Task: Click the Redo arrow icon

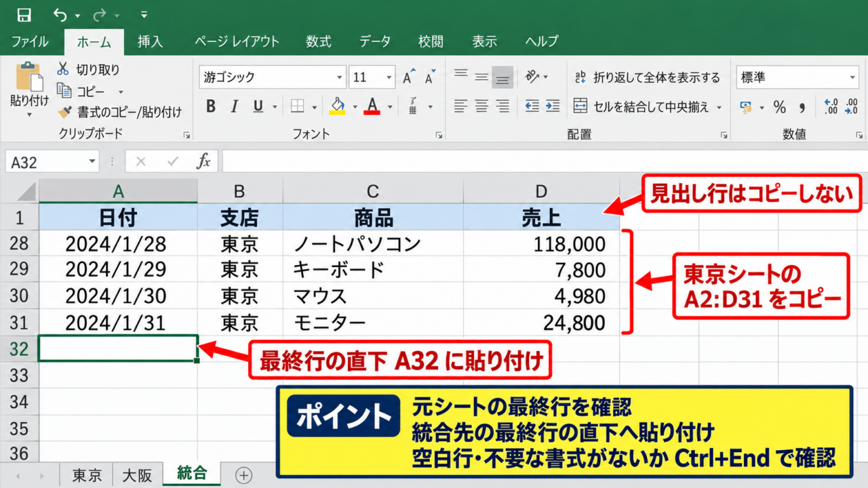Action: click(x=100, y=14)
